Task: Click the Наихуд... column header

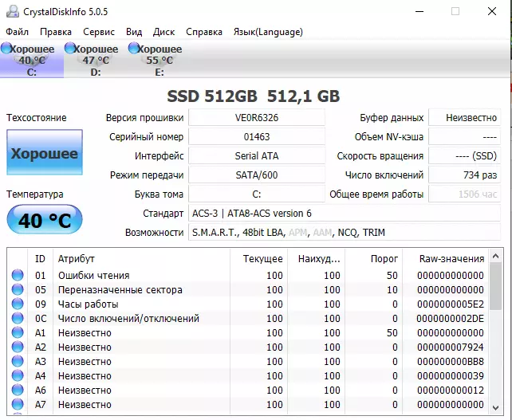Action: 316,258
